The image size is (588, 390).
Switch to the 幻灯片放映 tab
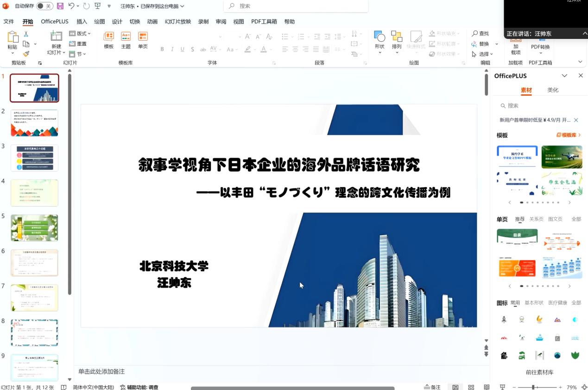click(178, 22)
